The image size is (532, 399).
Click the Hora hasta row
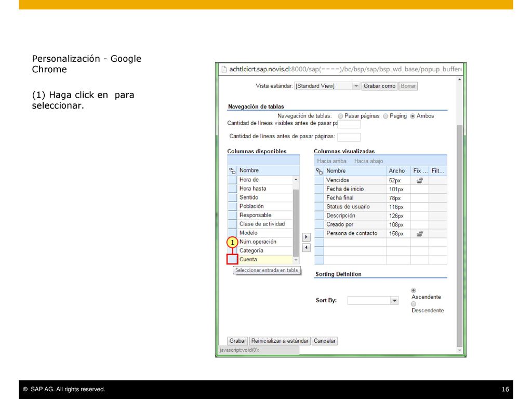point(260,189)
